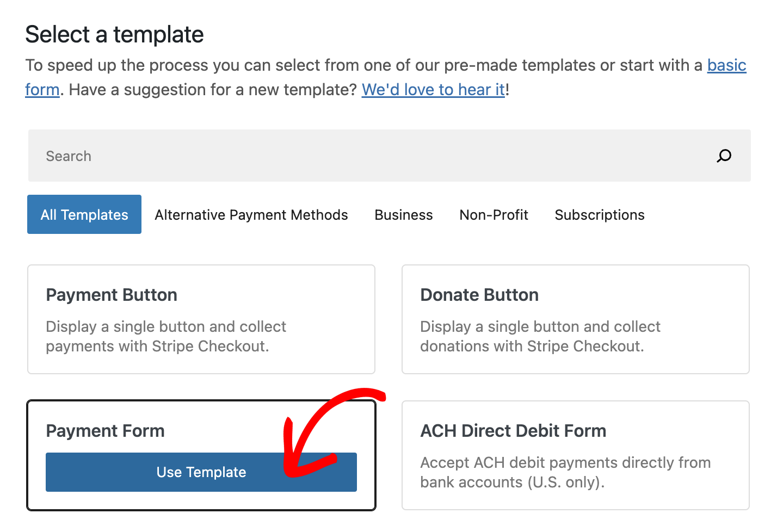The height and width of the screenshot is (532, 777).
Task: Select the All Templates tab
Action: click(x=84, y=215)
